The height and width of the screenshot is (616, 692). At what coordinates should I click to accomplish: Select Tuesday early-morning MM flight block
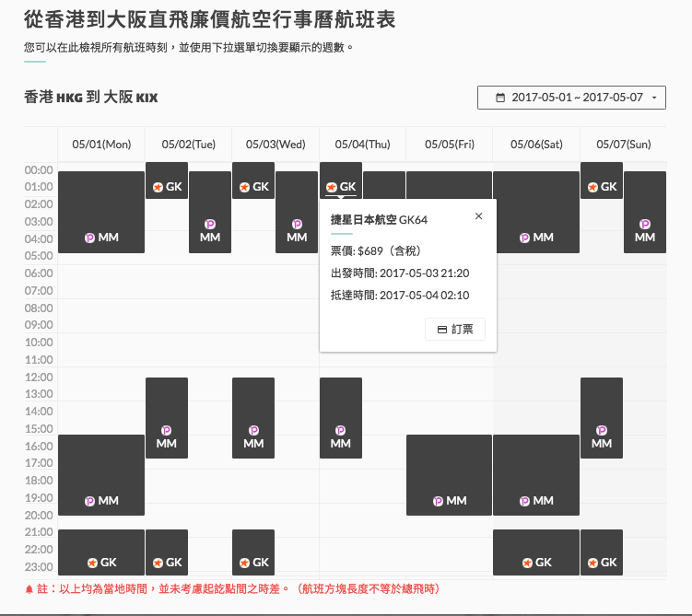point(210,212)
